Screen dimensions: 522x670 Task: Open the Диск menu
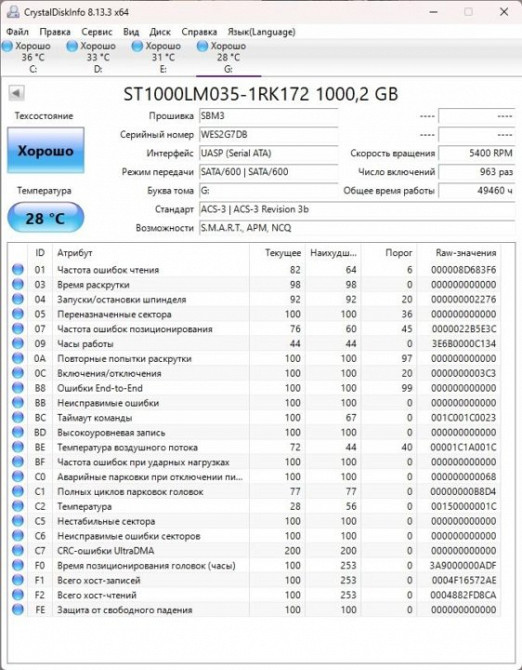(x=160, y=32)
